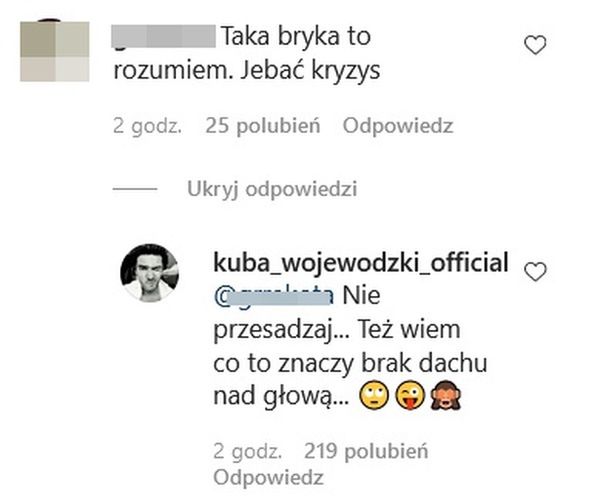The width and height of the screenshot is (600, 503).
Task: Click the line next to Ukryj odpowiedzi
Action: pyautogui.click(x=135, y=189)
